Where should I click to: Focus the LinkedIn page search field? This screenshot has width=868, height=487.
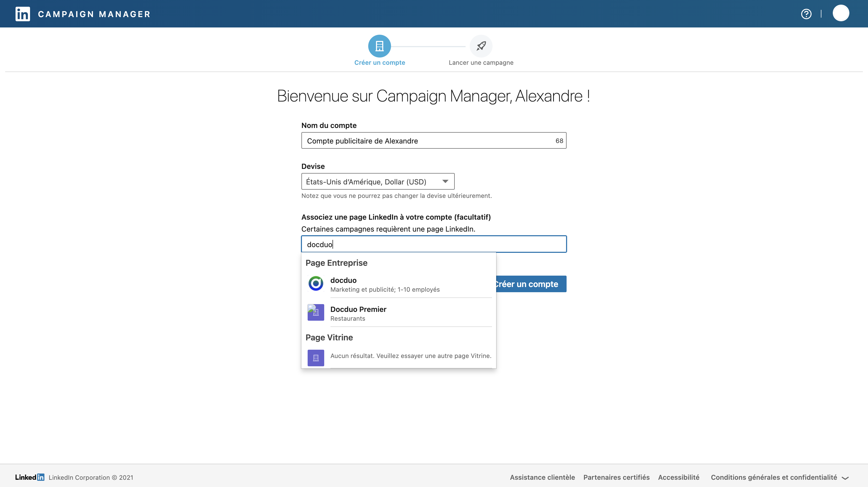click(434, 244)
